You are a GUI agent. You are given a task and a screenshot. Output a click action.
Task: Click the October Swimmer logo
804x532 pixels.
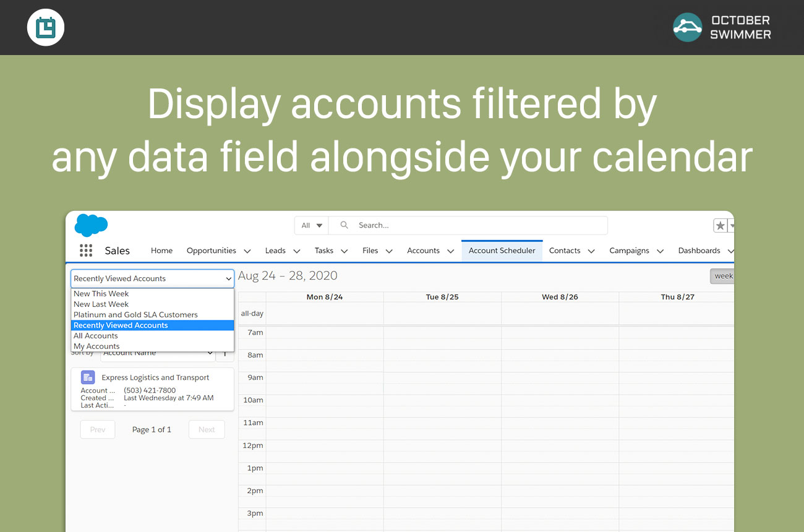(x=687, y=28)
